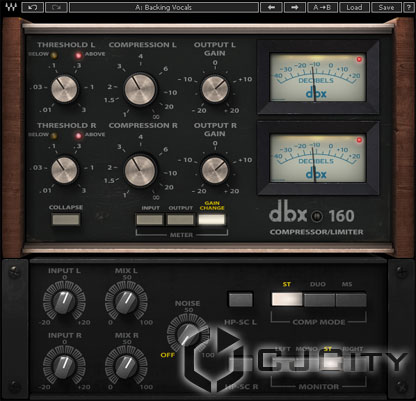Click the Output R Gain knob

[215, 170]
